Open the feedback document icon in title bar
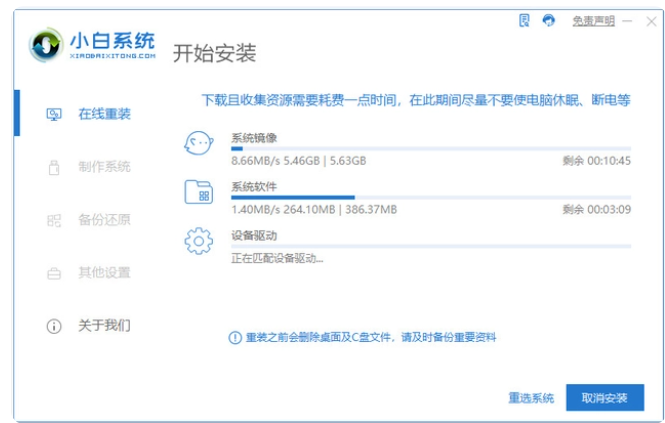 point(524,20)
